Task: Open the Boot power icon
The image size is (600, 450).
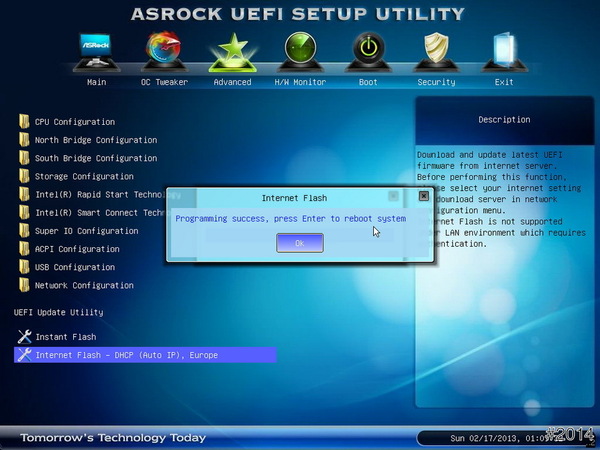Action: (x=368, y=52)
